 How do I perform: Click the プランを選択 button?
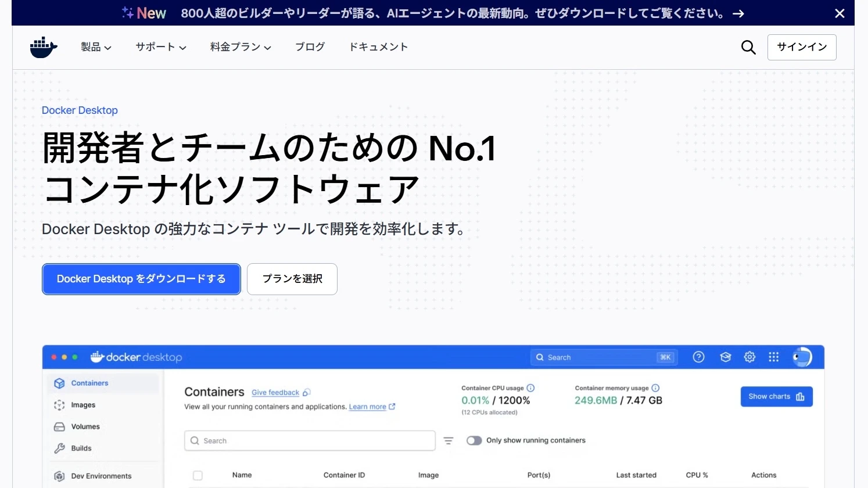292,279
